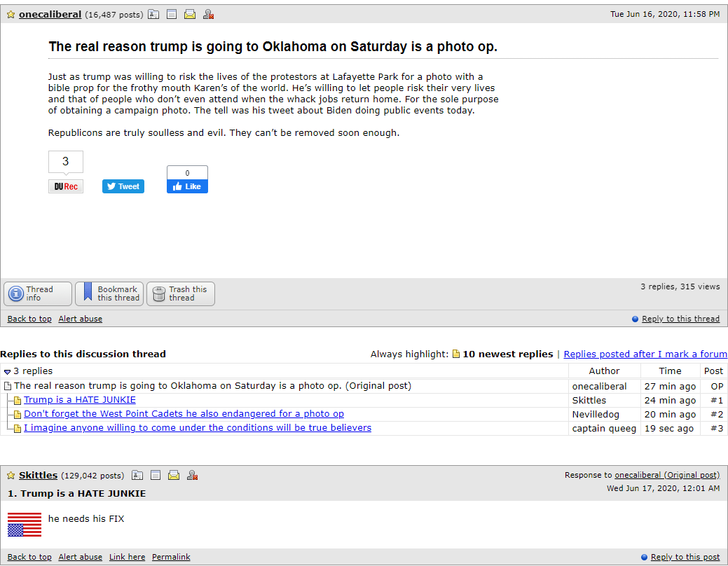This screenshot has height=566, width=728.
Task: View onecaliberal's profile card icon
Action: click(x=153, y=15)
